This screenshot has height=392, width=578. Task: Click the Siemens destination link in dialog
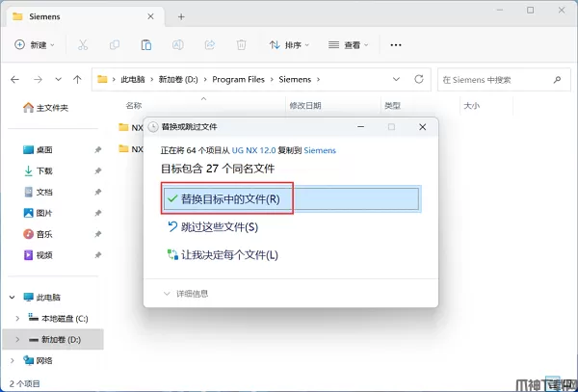320,150
